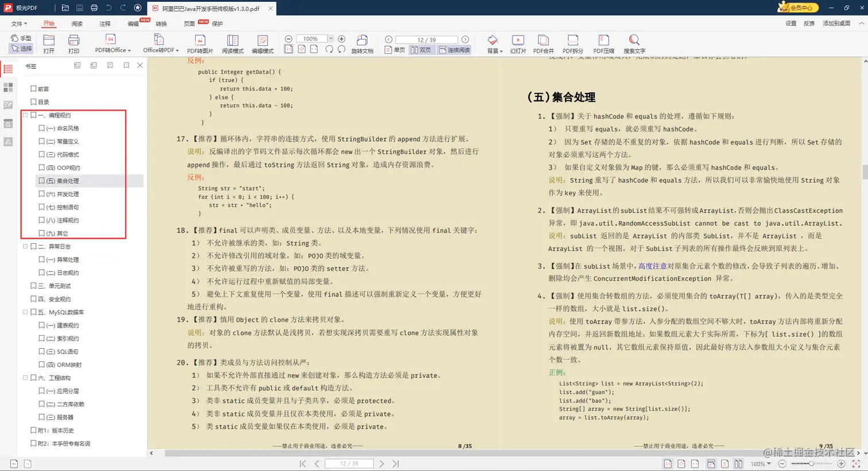This screenshot has width=868, height=471.
Task: Jump to first page in bottom bar
Action: coord(303,464)
